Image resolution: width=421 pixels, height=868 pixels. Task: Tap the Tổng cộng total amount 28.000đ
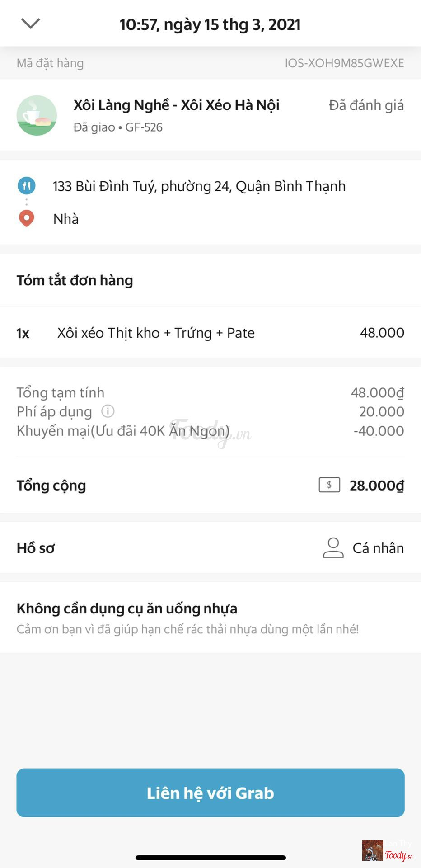click(376, 486)
